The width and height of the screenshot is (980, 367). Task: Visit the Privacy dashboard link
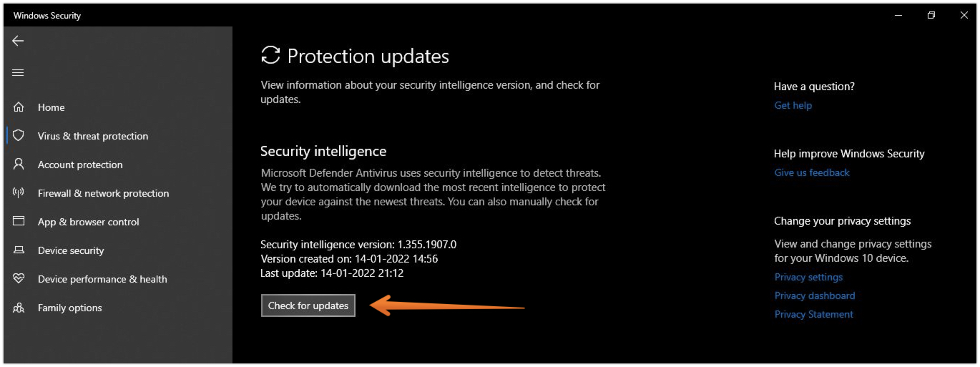(814, 295)
